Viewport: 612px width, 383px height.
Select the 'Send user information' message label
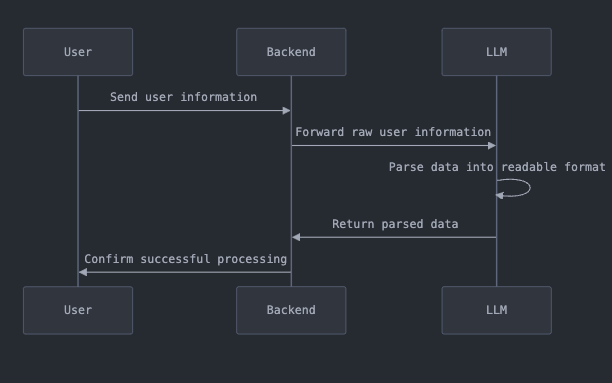[183, 97]
